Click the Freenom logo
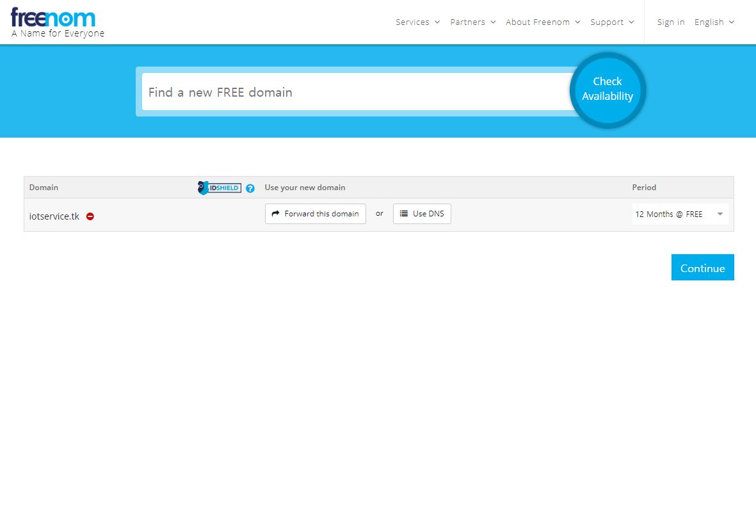Viewport: 756px width, 532px height. click(53, 18)
